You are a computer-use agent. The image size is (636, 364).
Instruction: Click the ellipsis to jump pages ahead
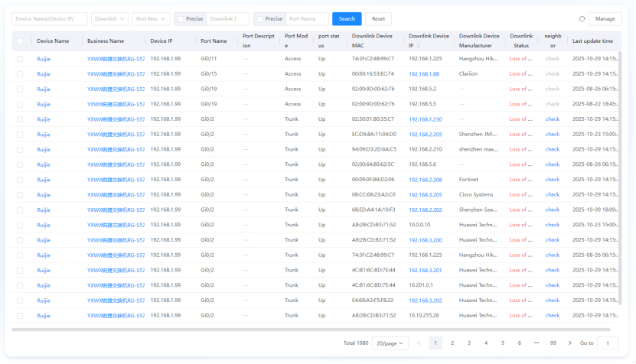pos(536,343)
